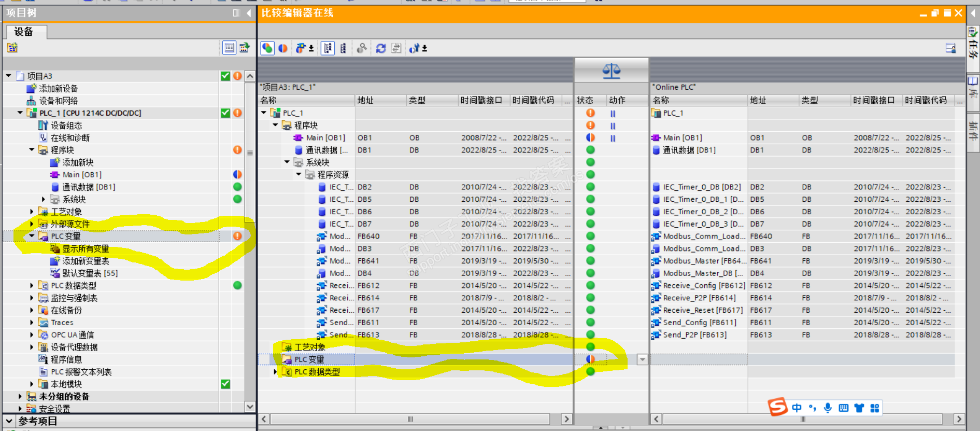980x431 pixels.
Task: Click Traces in project tree
Action: click(x=62, y=323)
